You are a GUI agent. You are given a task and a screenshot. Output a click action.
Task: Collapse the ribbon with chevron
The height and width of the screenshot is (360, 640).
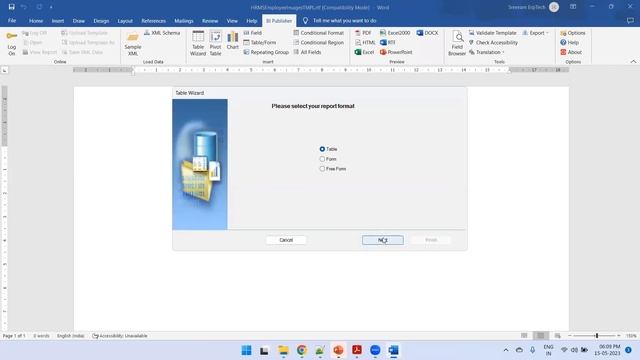coord(633,62)
